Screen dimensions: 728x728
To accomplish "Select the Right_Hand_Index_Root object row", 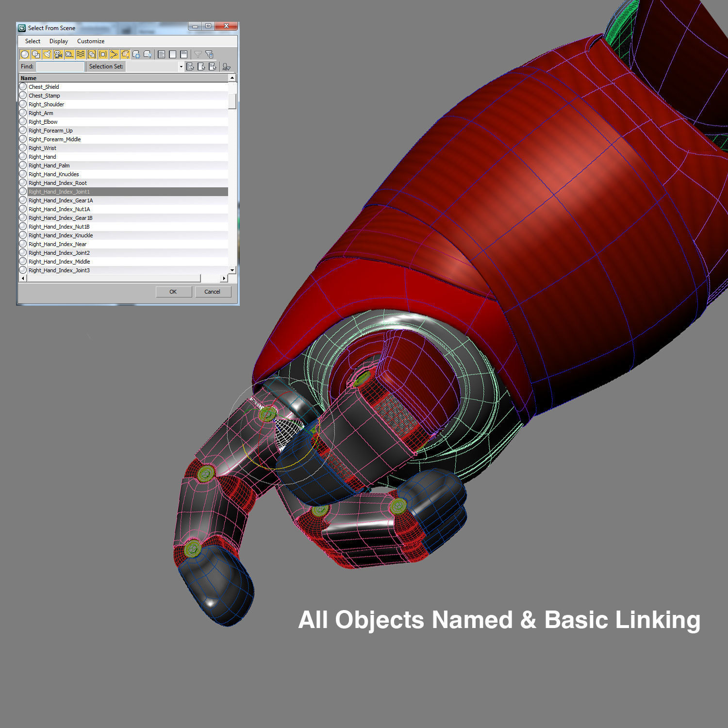I will point(123,183).
